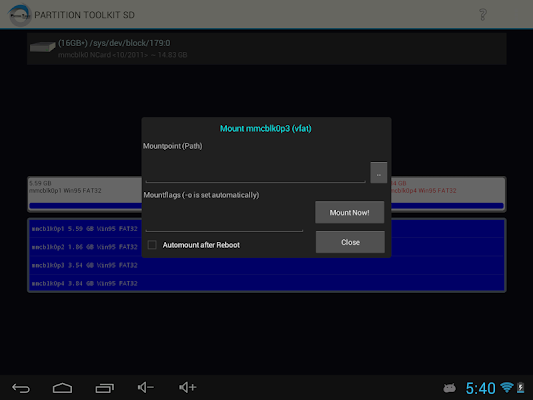The width and height of the screenshot is (533, 400).
Task: Tap the Android back navigation icon
Action: (x=21, y=388)
